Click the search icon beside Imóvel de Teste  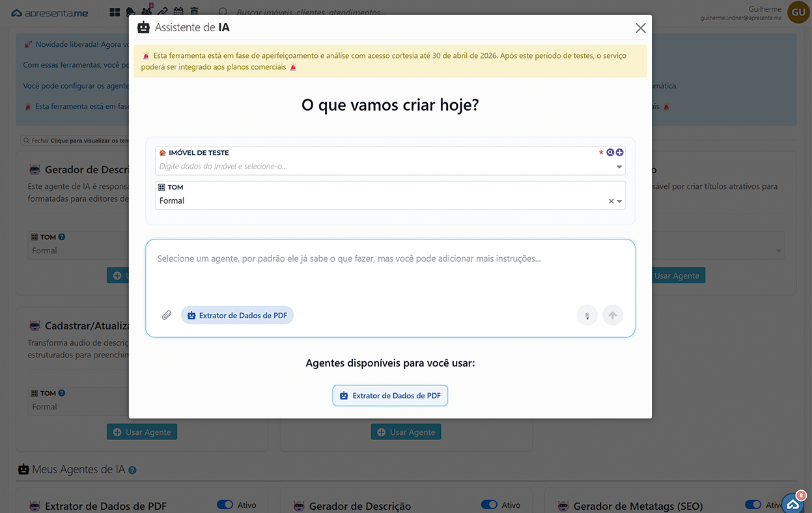610,152
